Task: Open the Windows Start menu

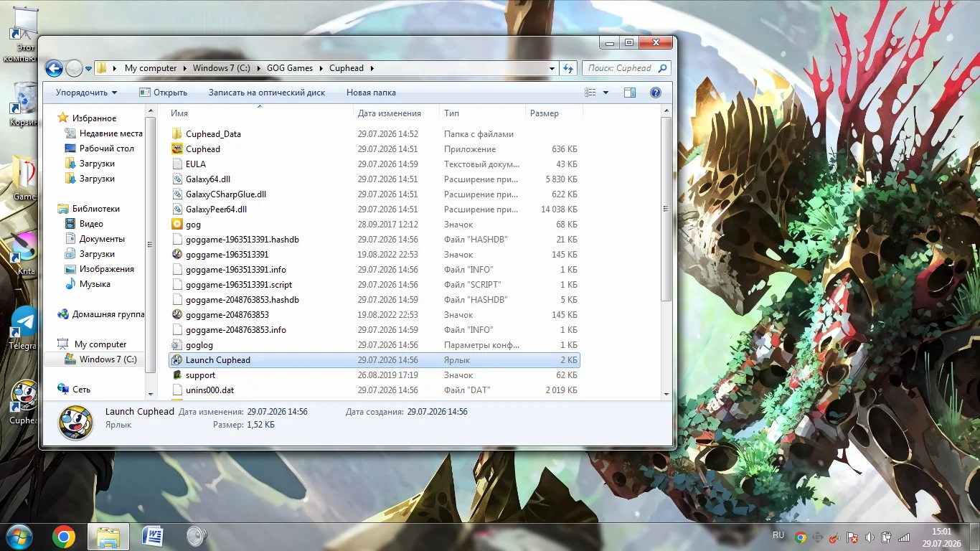Action: [19, 536]
